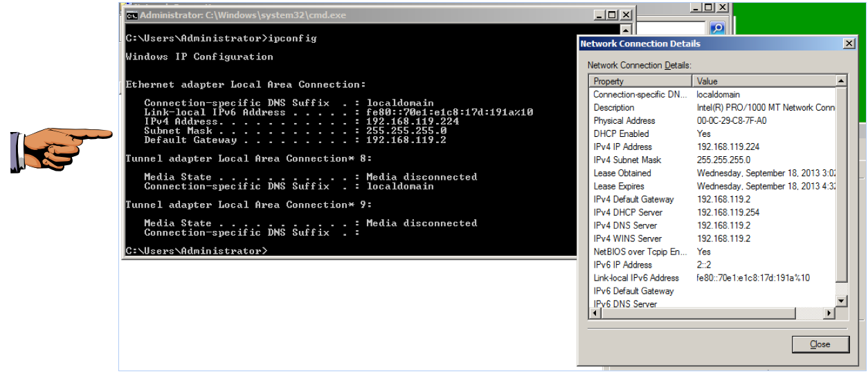Click cmd window scroll up arrow
This screenshot has width=868, height=374.
pos(626,30)
